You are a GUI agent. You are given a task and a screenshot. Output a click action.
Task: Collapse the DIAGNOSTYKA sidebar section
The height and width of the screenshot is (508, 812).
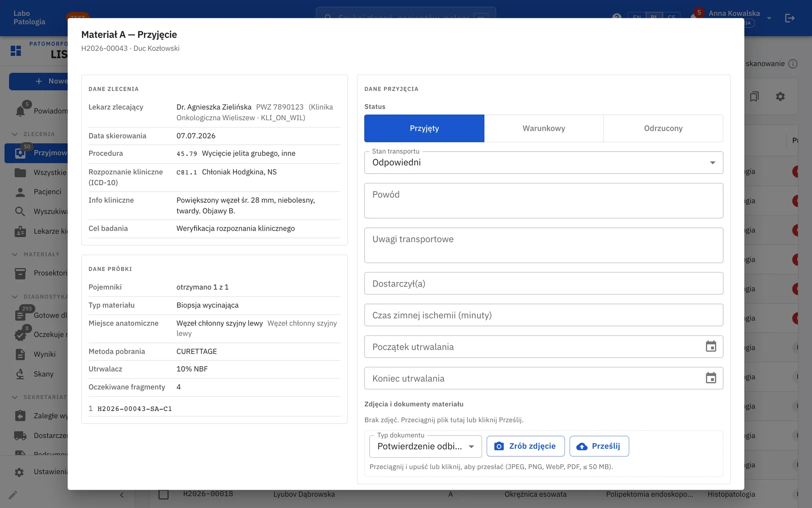(x=15, y=297)
